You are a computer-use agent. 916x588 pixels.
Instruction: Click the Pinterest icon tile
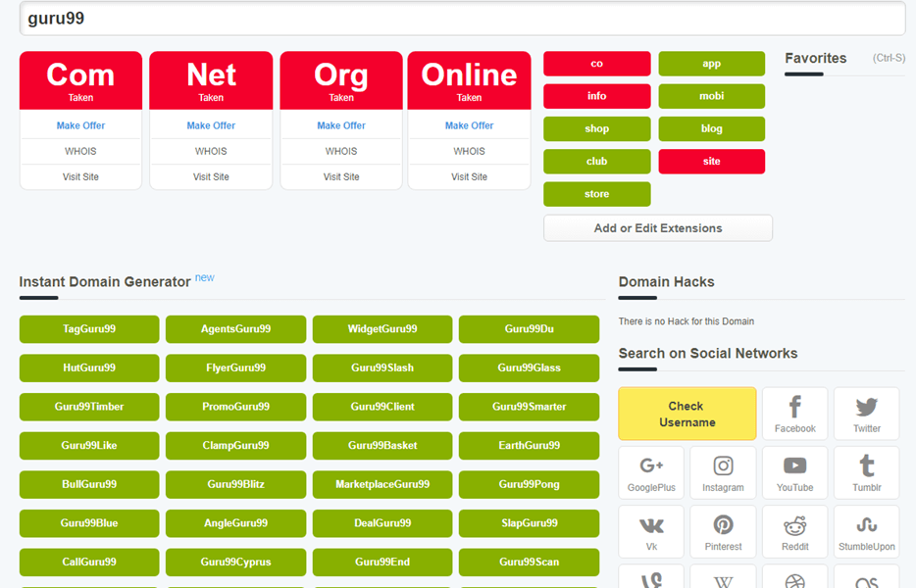723,532
